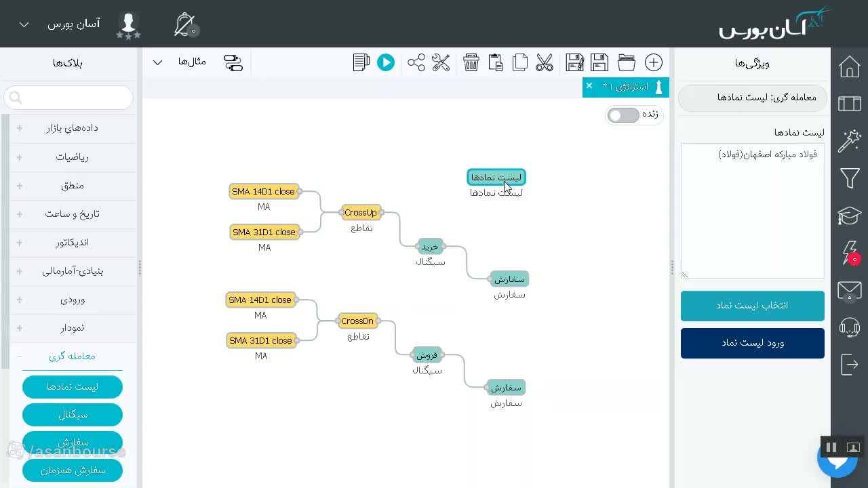Click the trash delete icon in toolbar

[471, 62]
